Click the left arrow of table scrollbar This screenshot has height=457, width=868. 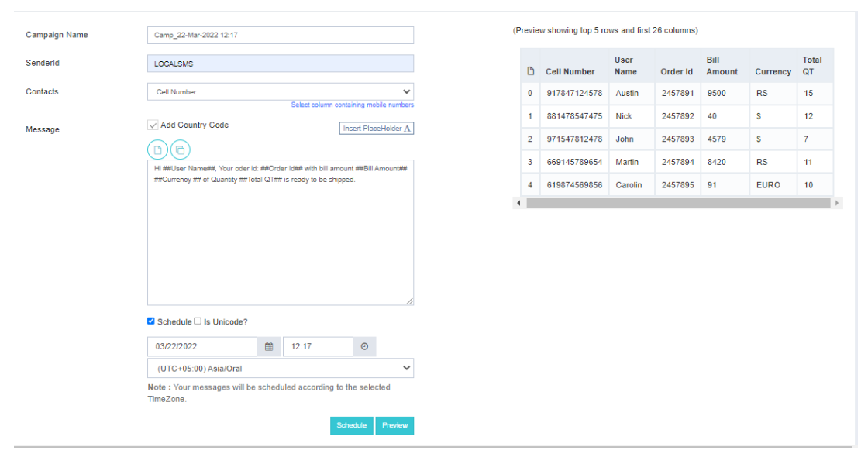coord(518,203)
